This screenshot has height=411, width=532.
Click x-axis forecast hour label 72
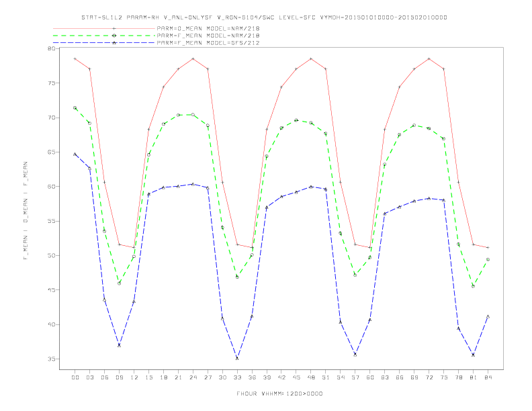point(429,377)
